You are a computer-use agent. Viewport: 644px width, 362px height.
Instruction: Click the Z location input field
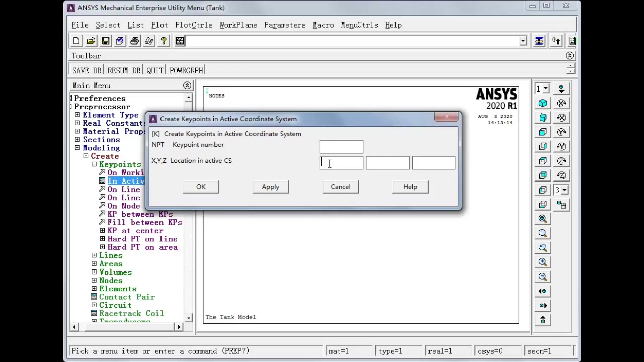[x=434, y=163]
